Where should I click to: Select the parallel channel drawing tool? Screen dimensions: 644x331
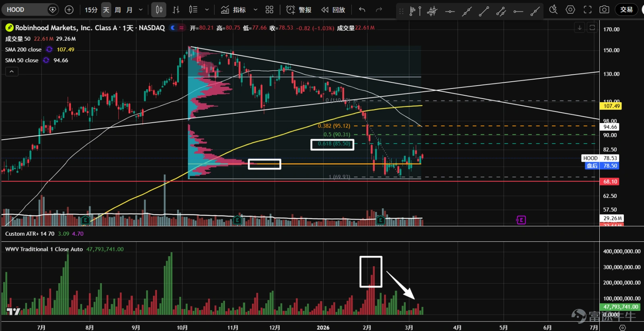pos(501,11)
